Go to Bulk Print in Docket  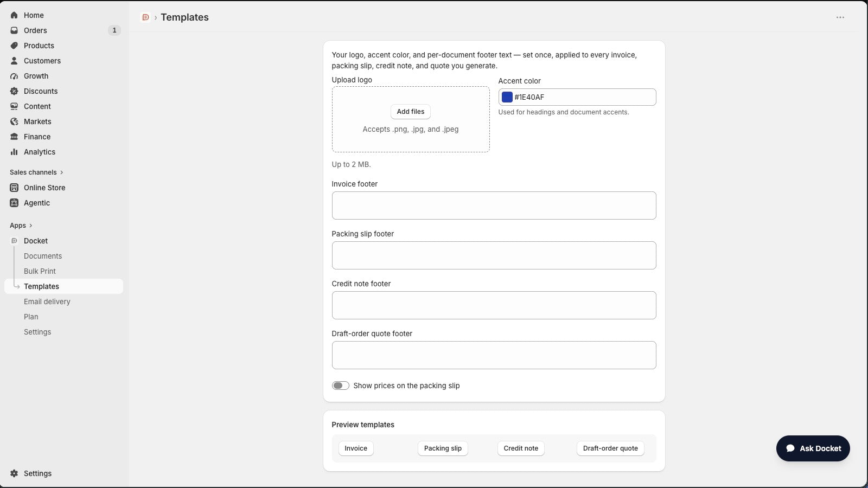40,271
